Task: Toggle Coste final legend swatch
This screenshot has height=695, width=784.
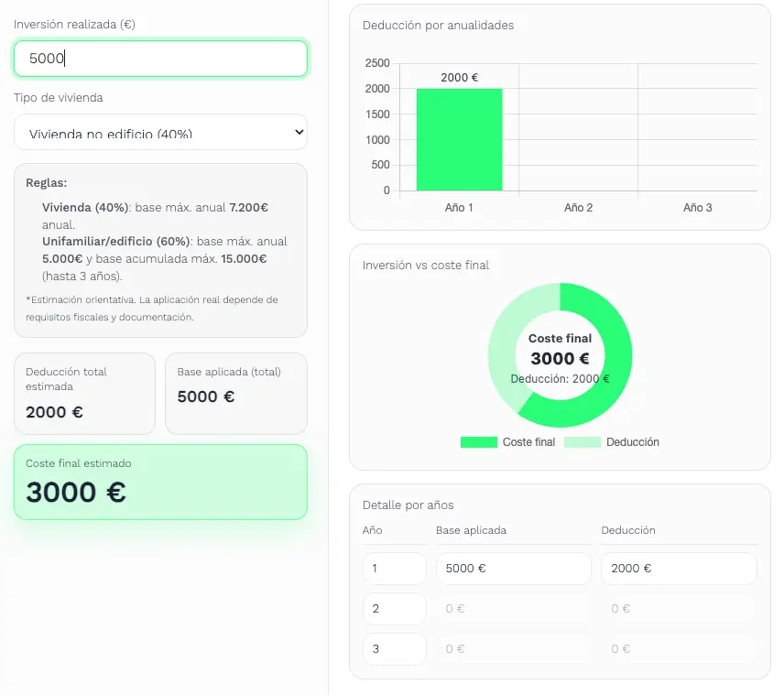Action: [478, 442]
